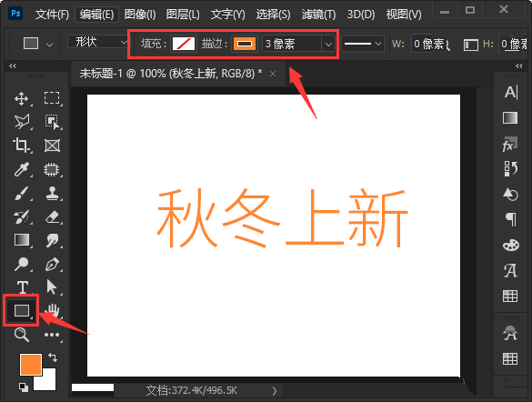Open the 图层(L) menu
This screenshot has height=402, width=532.
[x=183, y=15]
